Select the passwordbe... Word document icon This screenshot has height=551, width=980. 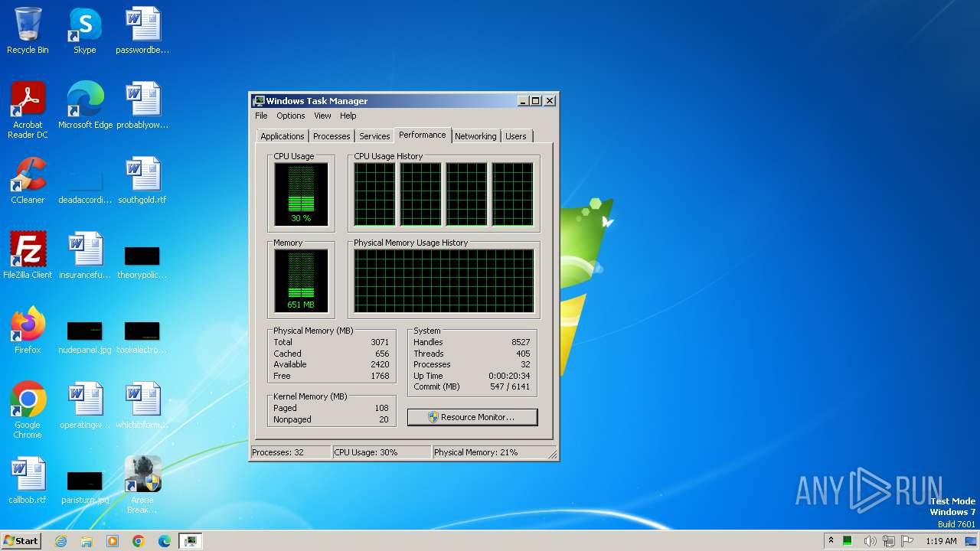click(x=142, y=31)
